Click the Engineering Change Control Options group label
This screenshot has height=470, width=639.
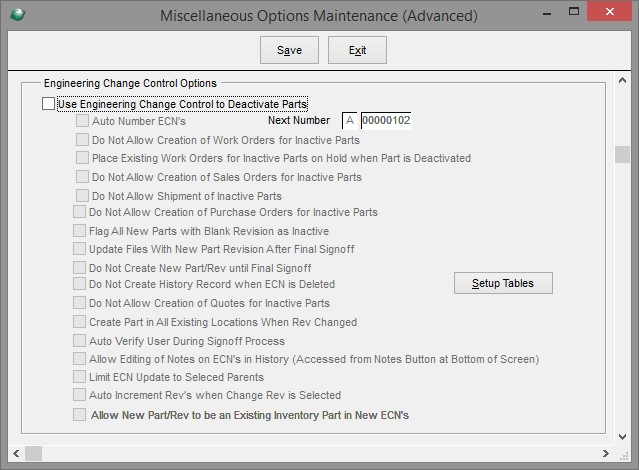(x=130, y=83)
